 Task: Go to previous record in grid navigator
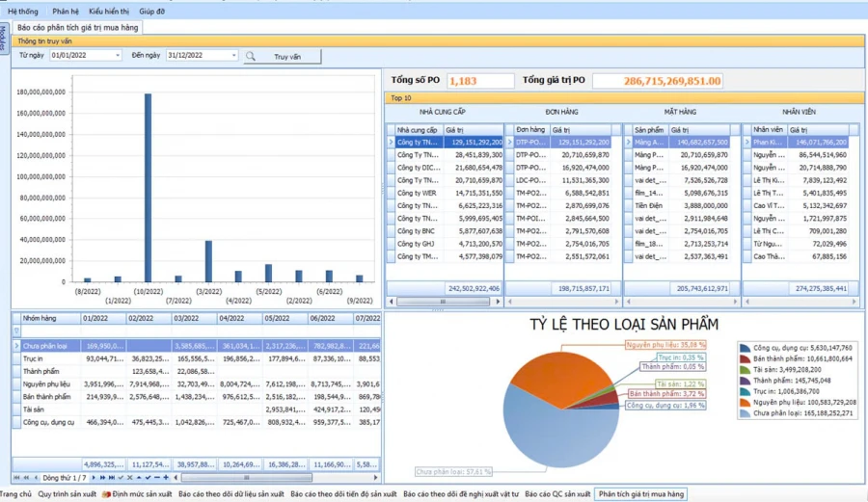tap(36, 478)
